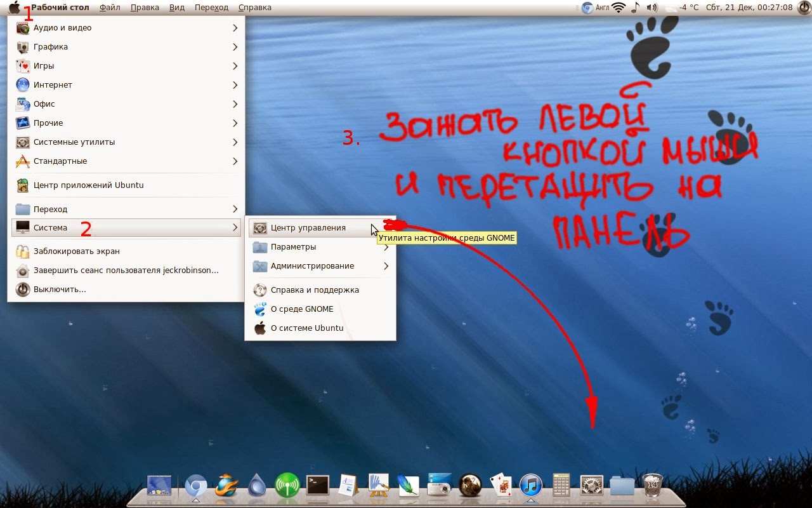Click the Apple logo main menu icon
812x508 pixels.
click(x=14, y=8)
